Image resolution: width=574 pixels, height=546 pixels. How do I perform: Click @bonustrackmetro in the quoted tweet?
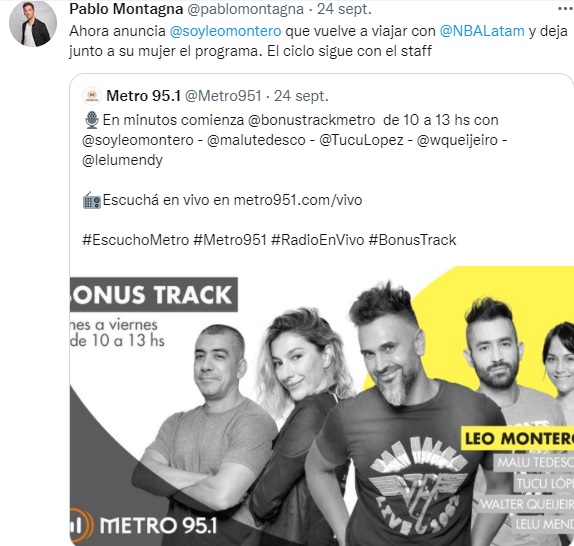click(x=312, y=120)
